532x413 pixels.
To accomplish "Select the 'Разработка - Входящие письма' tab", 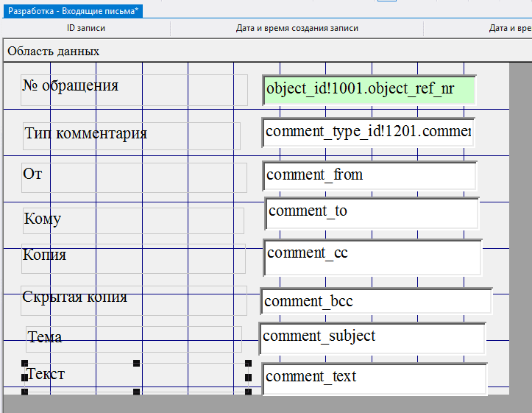I will click(x=74, y=11).
